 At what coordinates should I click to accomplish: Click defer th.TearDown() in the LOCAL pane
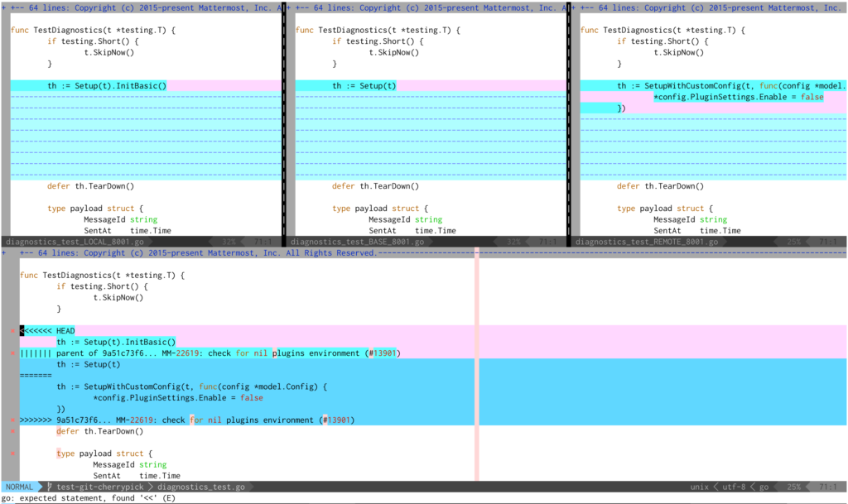coord(91,186)
